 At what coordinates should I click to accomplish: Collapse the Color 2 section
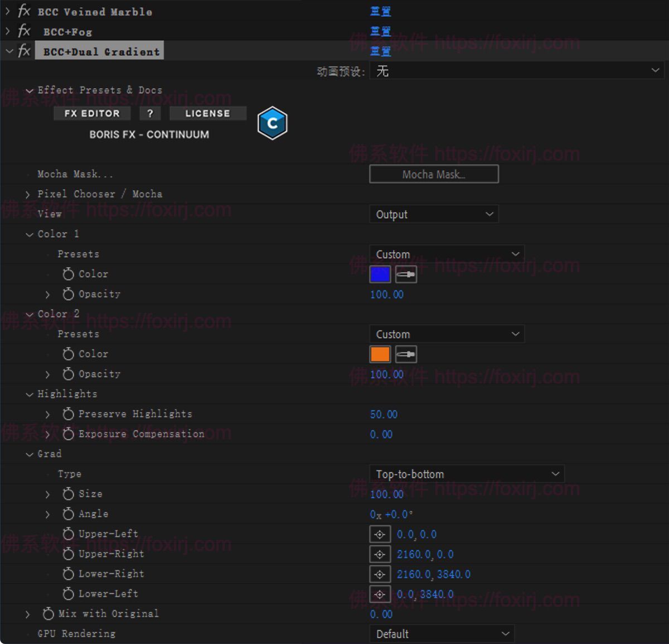[29, 314]
